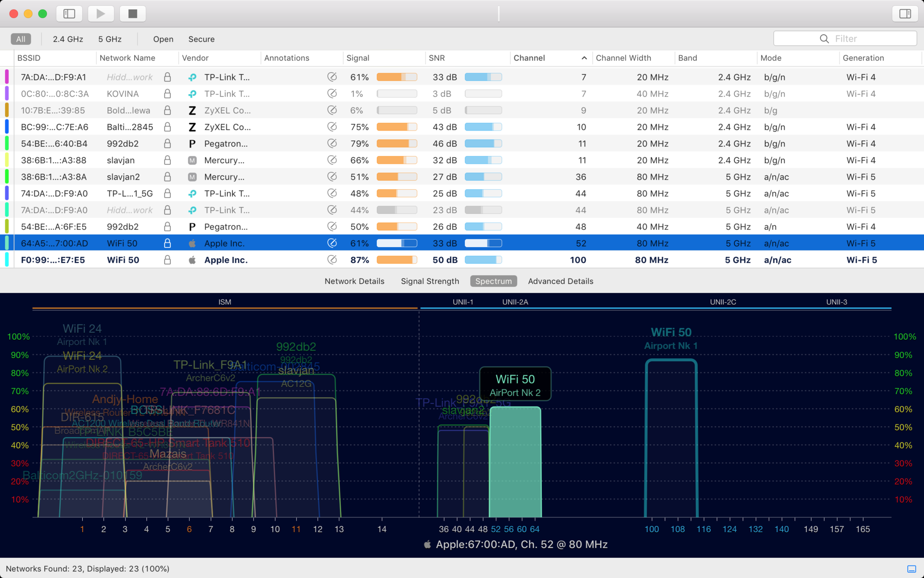Toggle the left sidebar panel icon

[69, 13]
